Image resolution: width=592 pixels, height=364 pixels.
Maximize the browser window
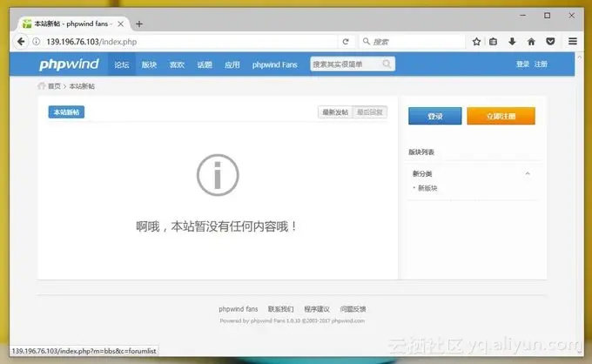547,16
